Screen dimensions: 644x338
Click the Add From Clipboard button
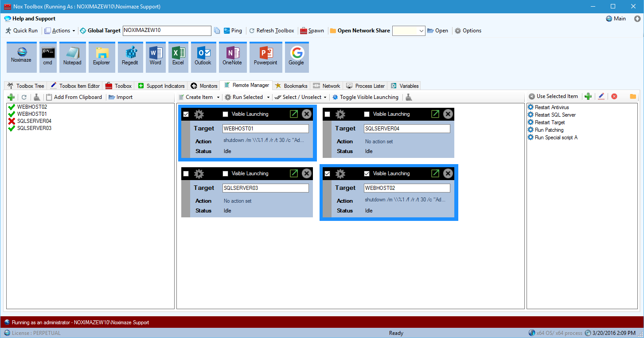click(74, 97)
